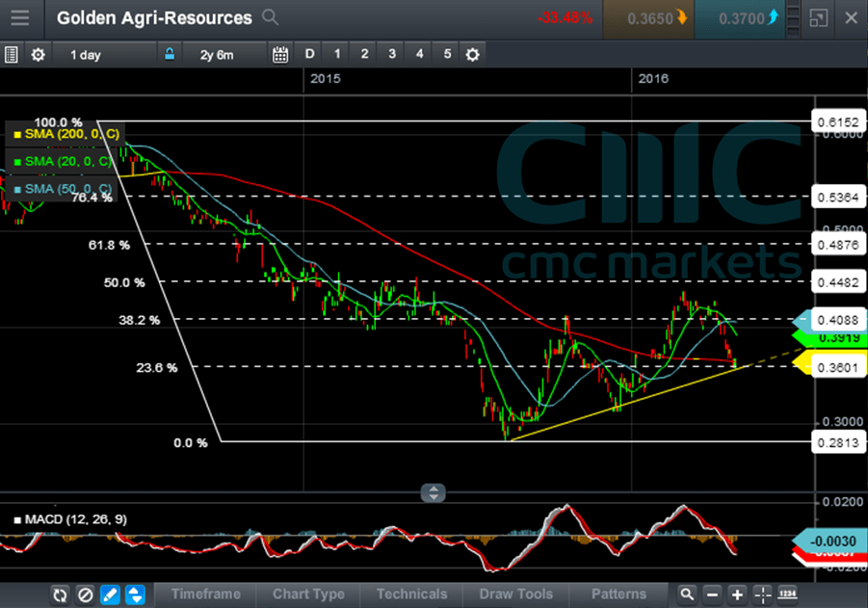This screenshot has height=608, width=868.
Task: Open the hamburger main menu
Action: pos(20,18)
